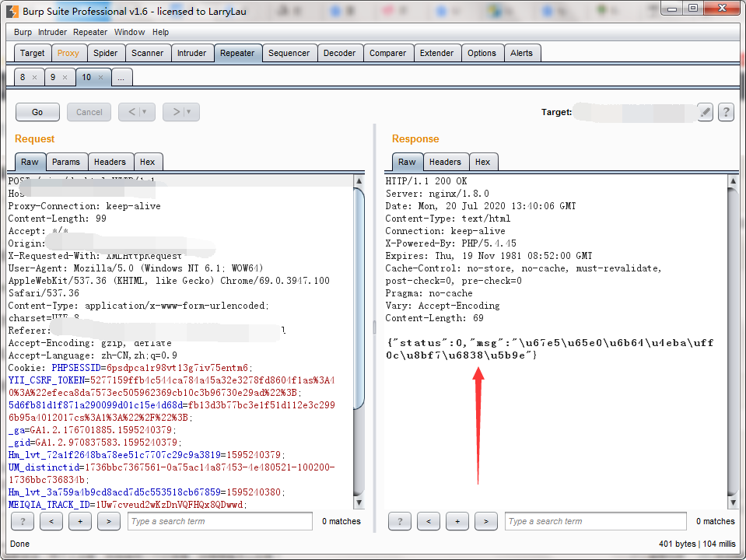Open the Intruder menu in menu bar

pos(52,32)
